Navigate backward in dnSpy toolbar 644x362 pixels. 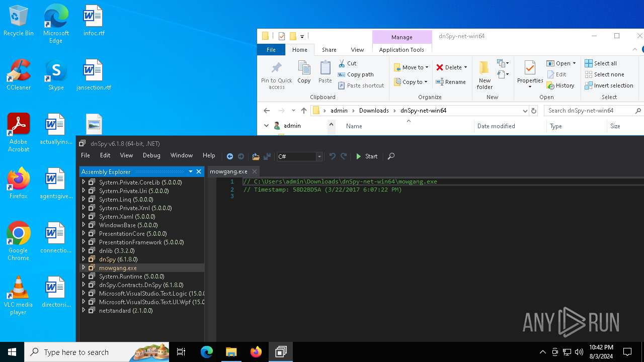[x=230, y=156]
